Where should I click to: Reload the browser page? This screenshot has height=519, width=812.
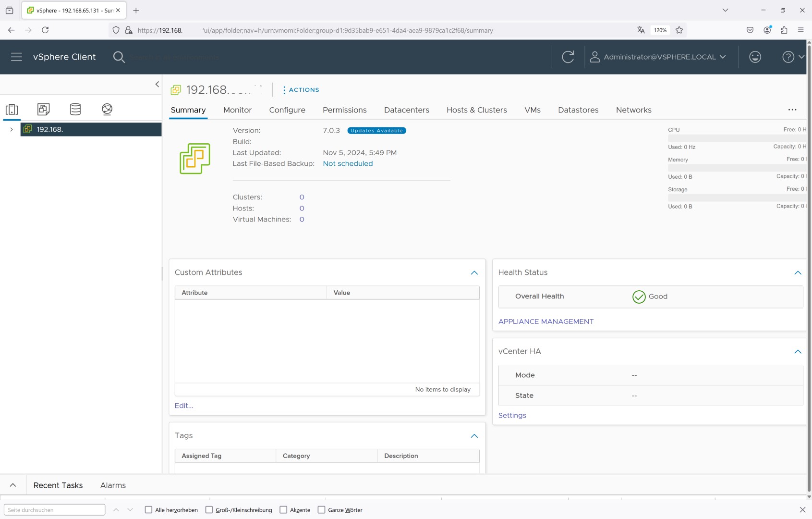tap(45, 30)
